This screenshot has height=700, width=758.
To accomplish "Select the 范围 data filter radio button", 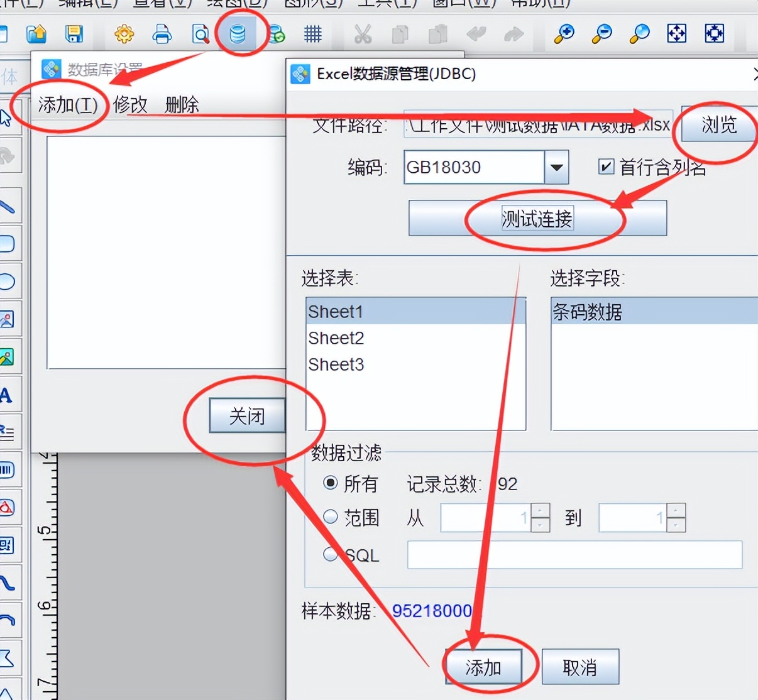I will click(330, 517).
